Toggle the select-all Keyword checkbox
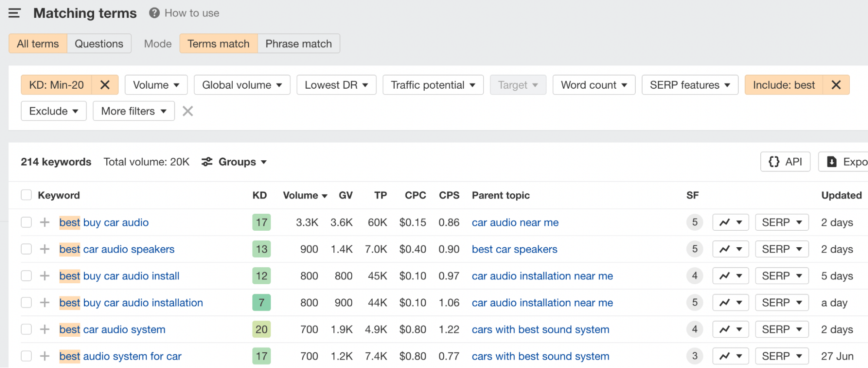 (x=26, y=195)
